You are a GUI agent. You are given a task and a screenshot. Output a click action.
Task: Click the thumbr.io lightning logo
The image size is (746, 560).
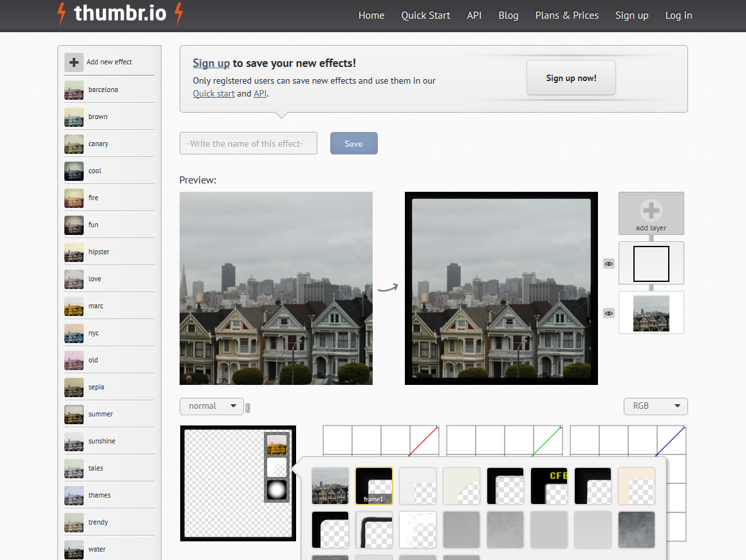[x=120, y=14]
